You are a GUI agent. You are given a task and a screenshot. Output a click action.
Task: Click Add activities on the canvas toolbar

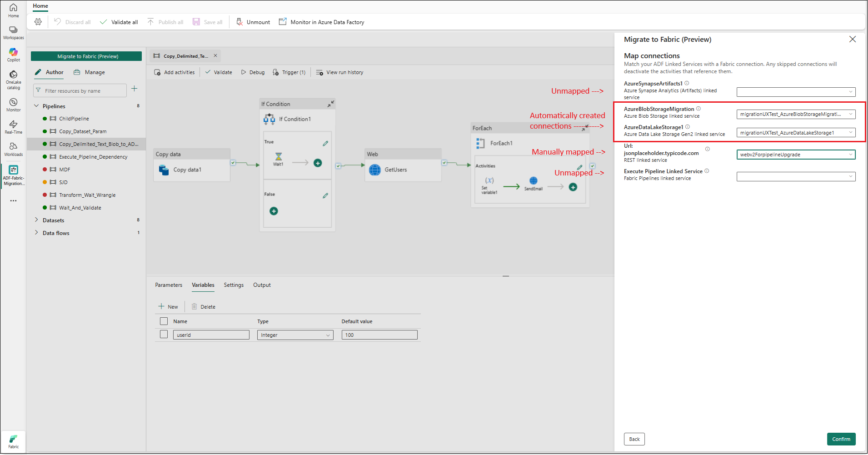point(175,72)
